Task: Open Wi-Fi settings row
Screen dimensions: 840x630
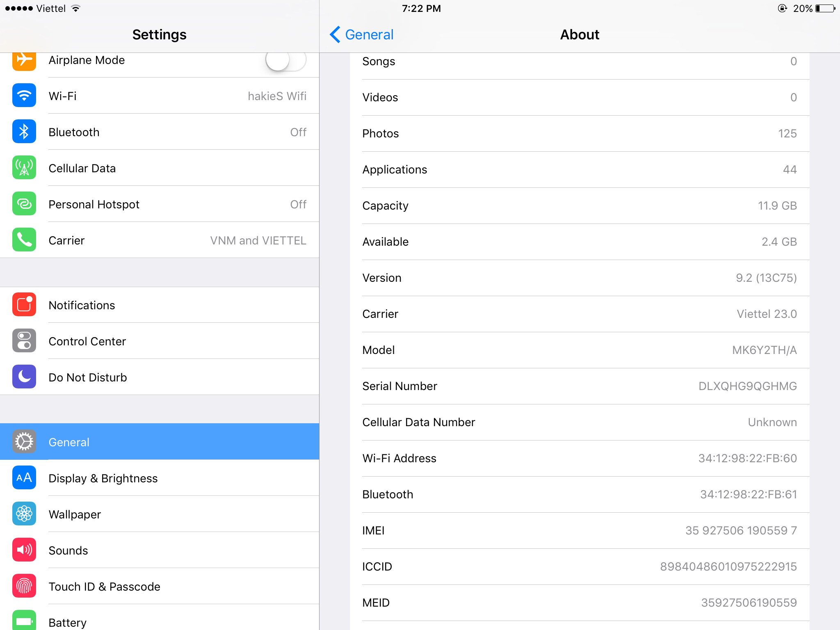Action: 160,96
